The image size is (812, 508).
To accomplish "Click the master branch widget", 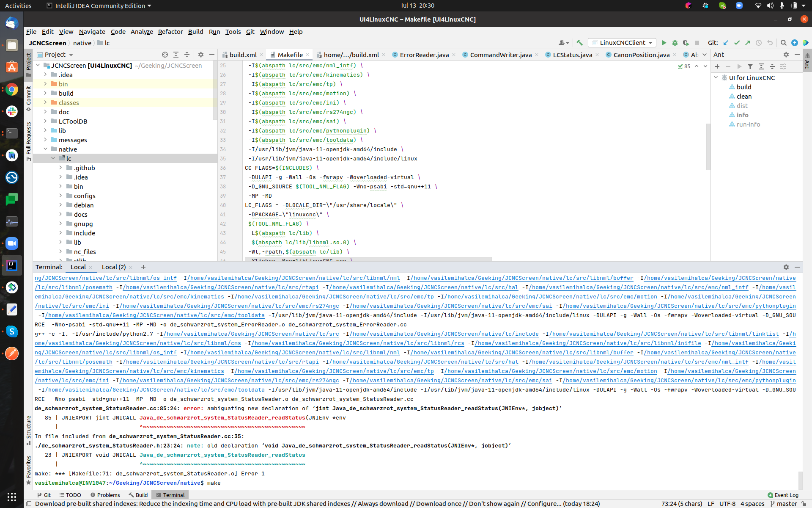I will pyautogui.click(x=783, y=503).
